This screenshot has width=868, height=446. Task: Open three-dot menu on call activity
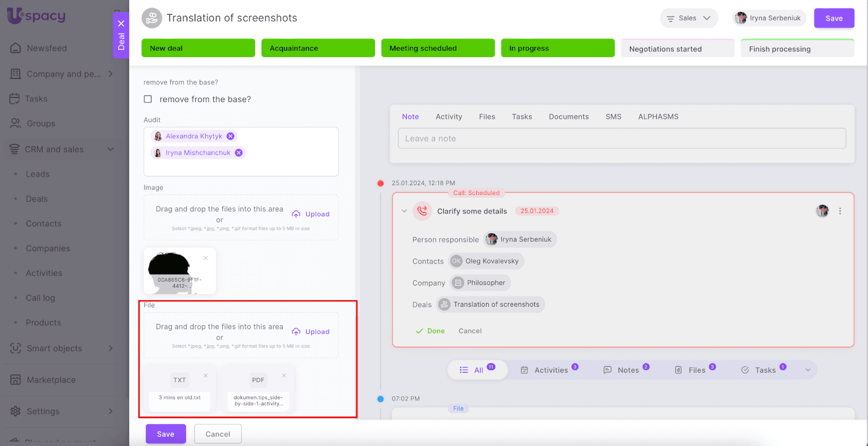coord(840,211)
